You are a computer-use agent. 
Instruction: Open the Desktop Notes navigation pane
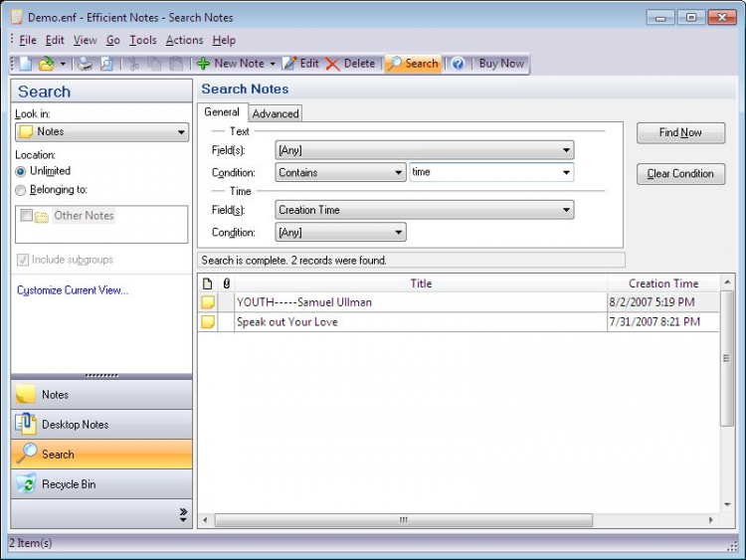point(101,425)
